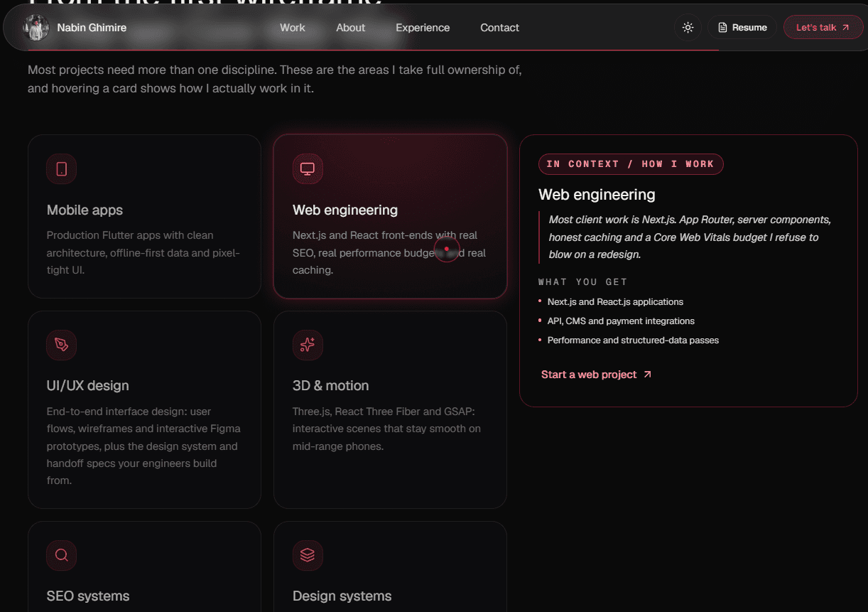Click the Resume button
Viewport: 868px width, 612px height.
[x=742, y=28]
